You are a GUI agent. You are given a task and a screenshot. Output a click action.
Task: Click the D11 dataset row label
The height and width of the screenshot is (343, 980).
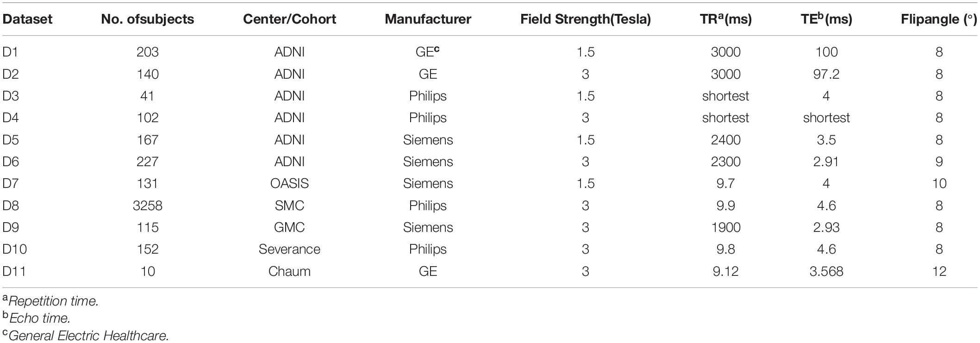(14, 271)
